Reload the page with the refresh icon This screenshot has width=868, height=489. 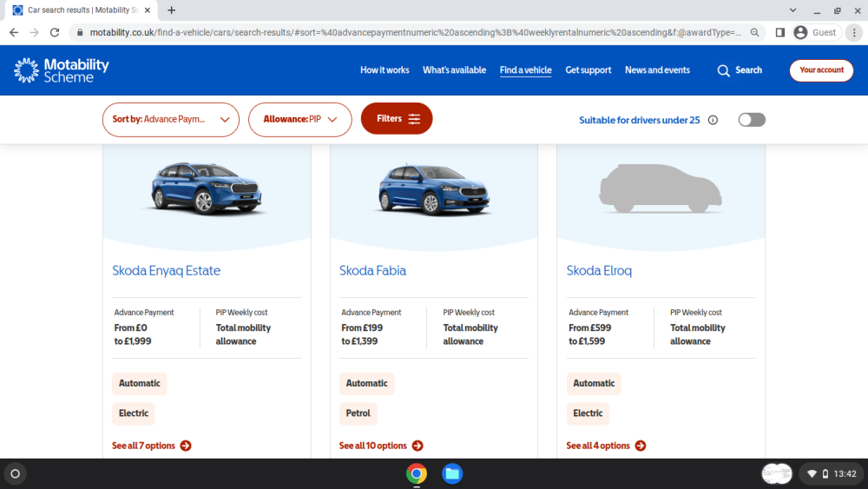tap(54, 33)
